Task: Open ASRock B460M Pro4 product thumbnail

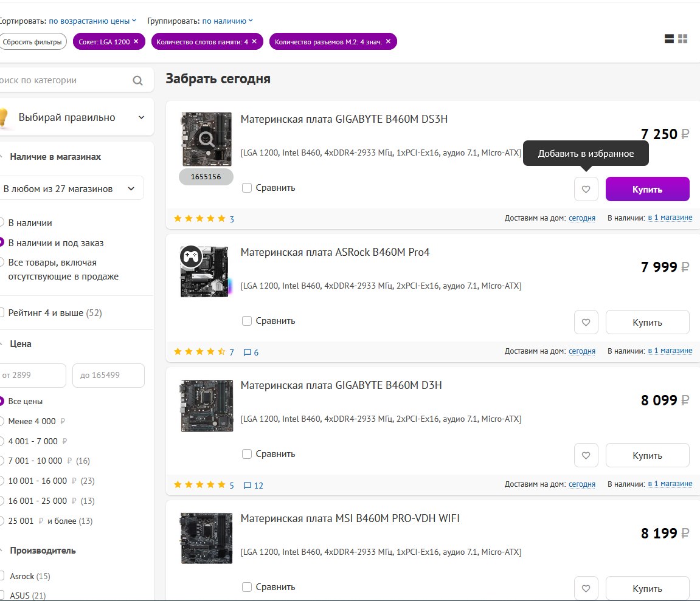Action: coord(206,272)
